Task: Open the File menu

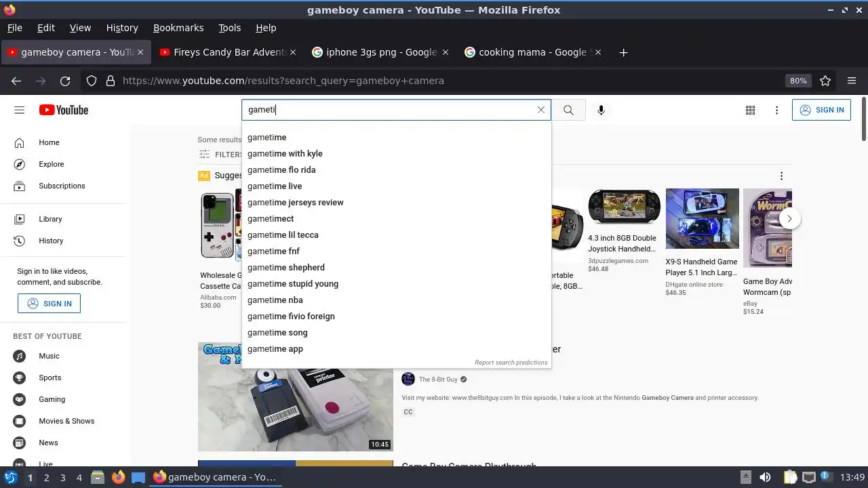Action: (15, 28)
